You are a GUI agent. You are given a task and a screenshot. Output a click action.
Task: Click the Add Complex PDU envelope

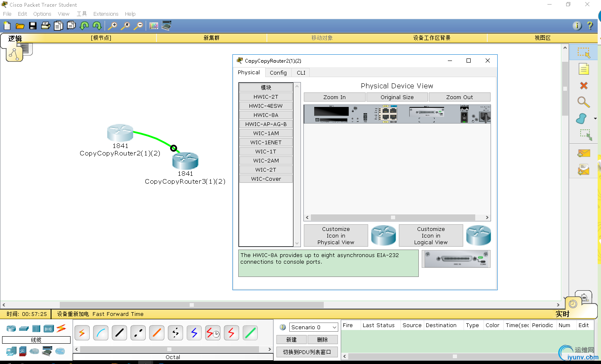click(x=584, y=169)
